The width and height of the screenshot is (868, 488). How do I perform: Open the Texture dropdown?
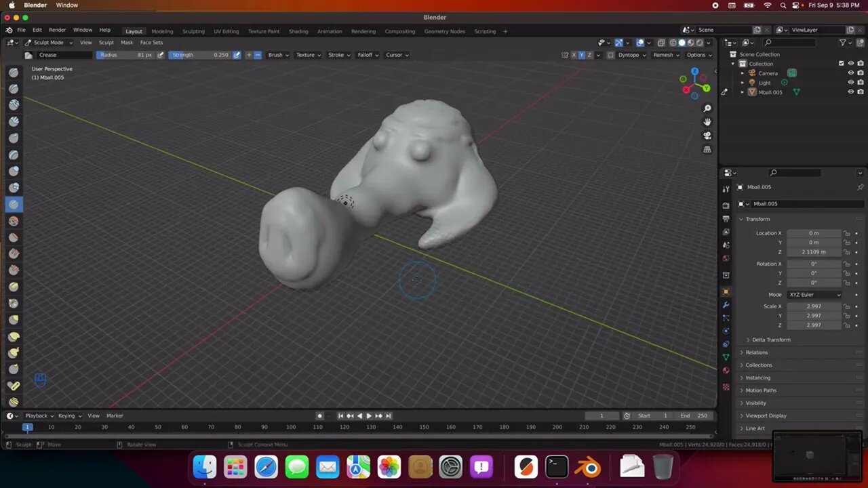[309, 55]
